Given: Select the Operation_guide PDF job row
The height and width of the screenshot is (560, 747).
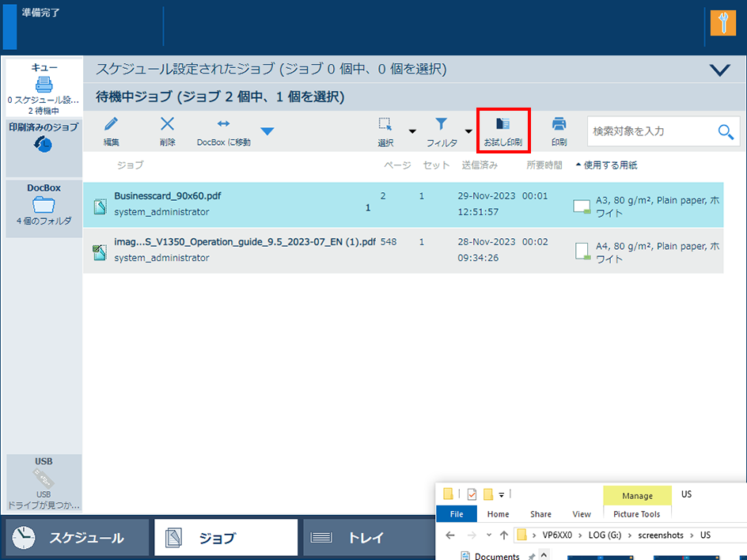Looking at the screenshot, I should (x=403, y=251).
